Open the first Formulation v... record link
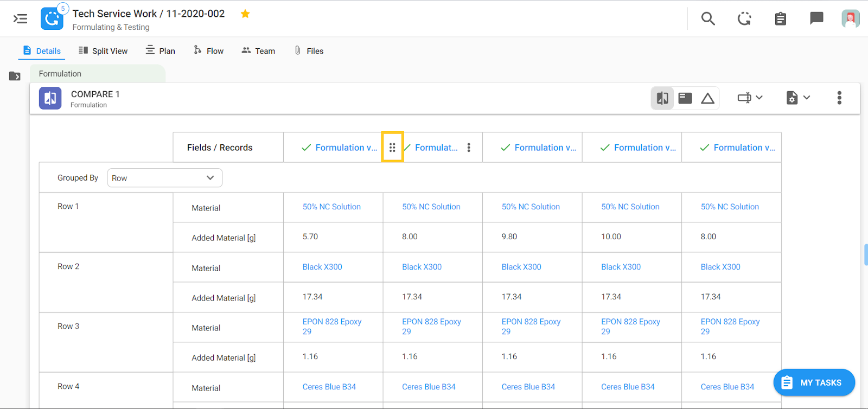 pos(346,148)
